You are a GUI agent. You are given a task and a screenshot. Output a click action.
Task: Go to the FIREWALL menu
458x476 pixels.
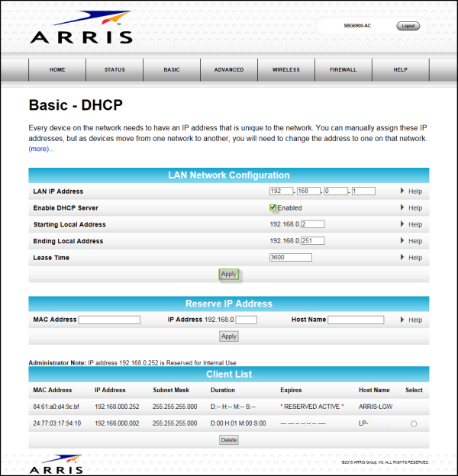343,69
